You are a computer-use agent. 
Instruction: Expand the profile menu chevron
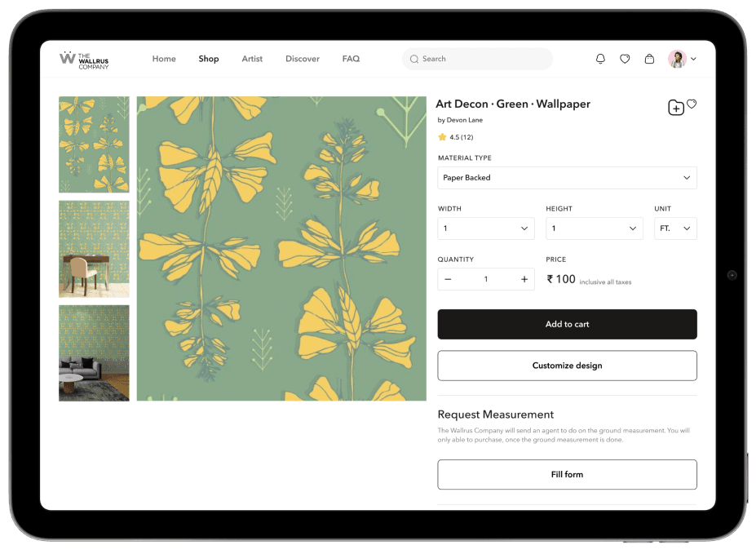(x=693, y=59)
